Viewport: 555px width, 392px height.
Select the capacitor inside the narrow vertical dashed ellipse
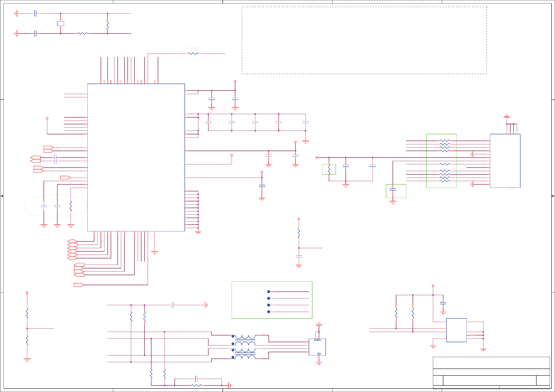click(x=55, y=159)
